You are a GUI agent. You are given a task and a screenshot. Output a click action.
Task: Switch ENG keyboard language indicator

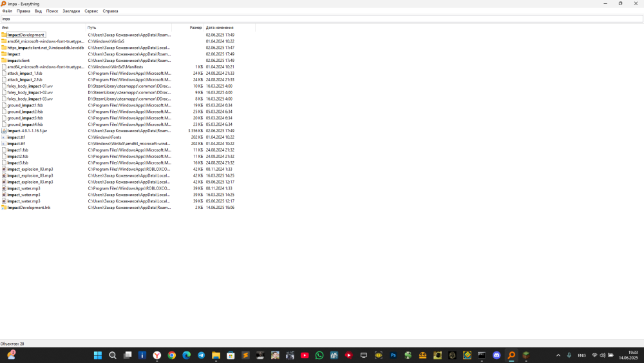582,355
